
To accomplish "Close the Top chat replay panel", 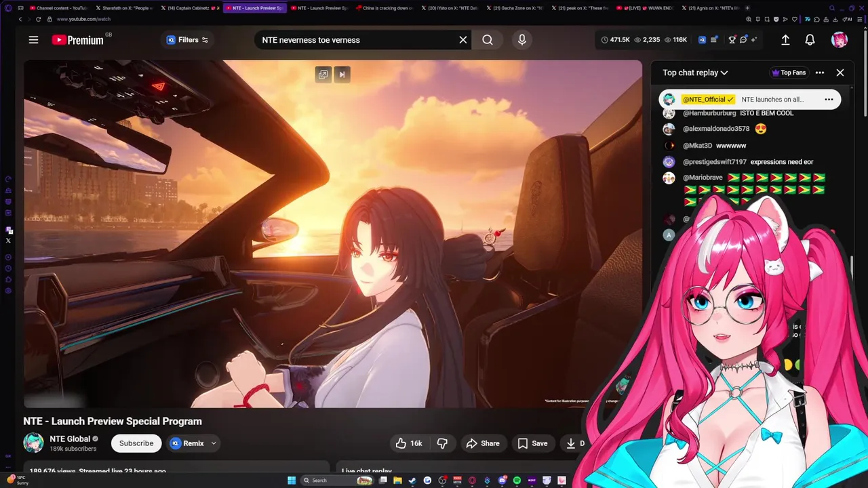I will (x=840, y=73).
